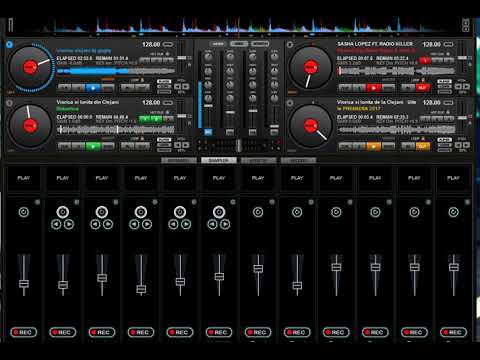Toggle the lit blue headphone cue on mixer channel one
The width and height of the screenshot is (480, 360).
(x=208, y=132)
